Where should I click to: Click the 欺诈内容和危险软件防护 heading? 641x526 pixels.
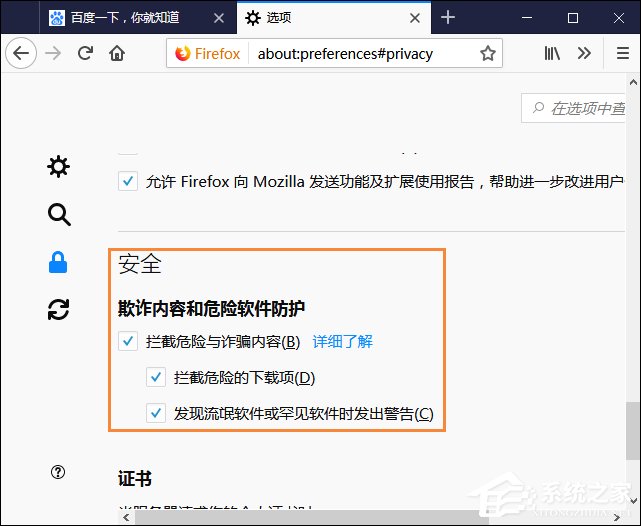click(211, 309)
